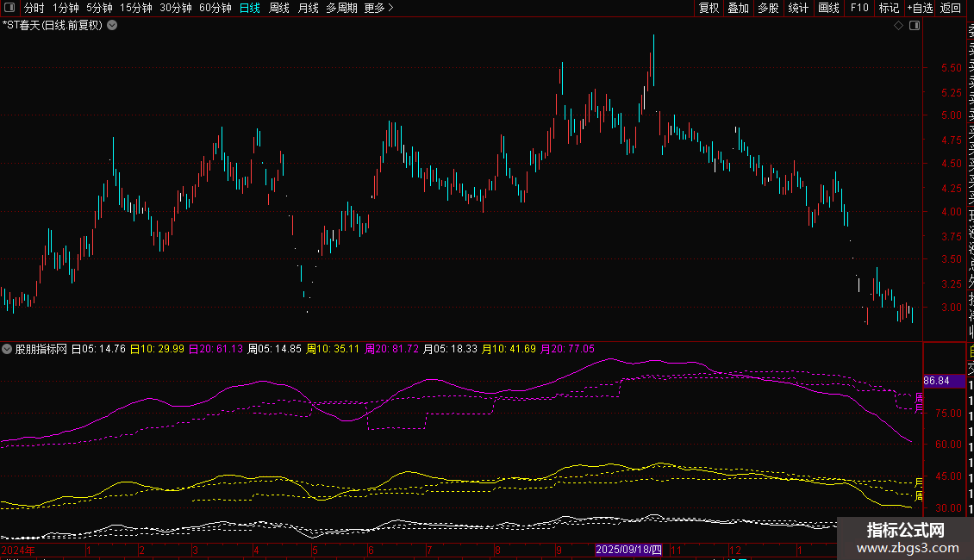Toggle the left sidebar panel icon

(x=9, y=9)
